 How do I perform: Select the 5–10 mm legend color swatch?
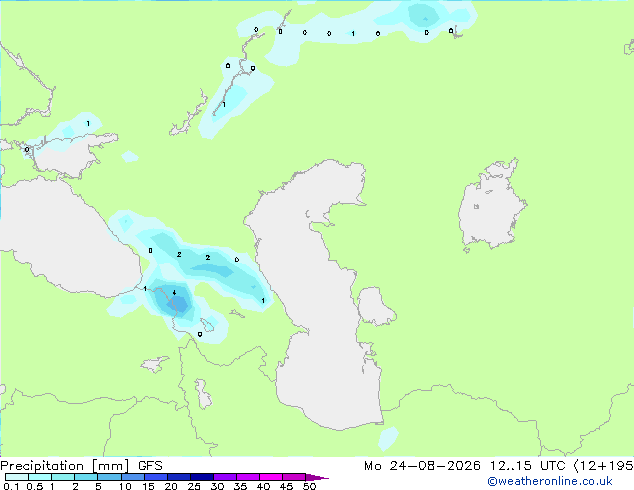pyautogui.click(x=109, y=477)
